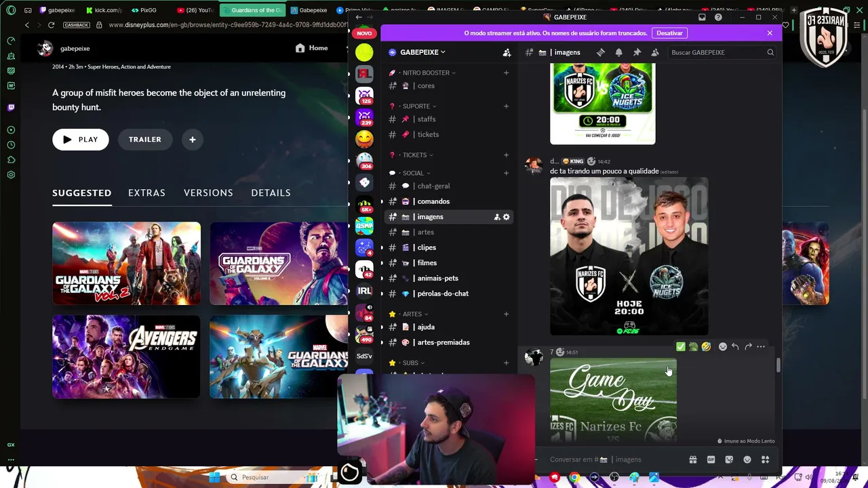Image resolution: width=868 pixels, height=488 pixels.
Task: Collapse the ARTES category
Action: (416, 314)
